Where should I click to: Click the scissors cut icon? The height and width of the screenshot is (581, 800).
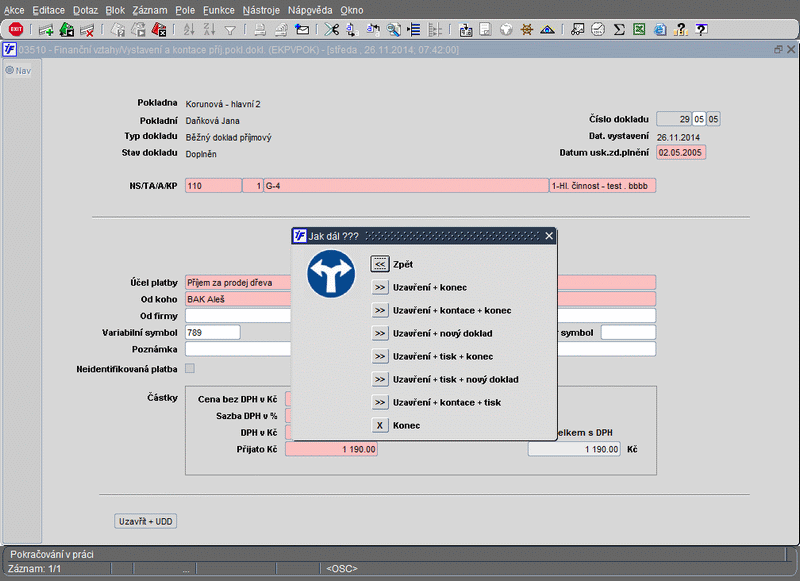(331, 30)
